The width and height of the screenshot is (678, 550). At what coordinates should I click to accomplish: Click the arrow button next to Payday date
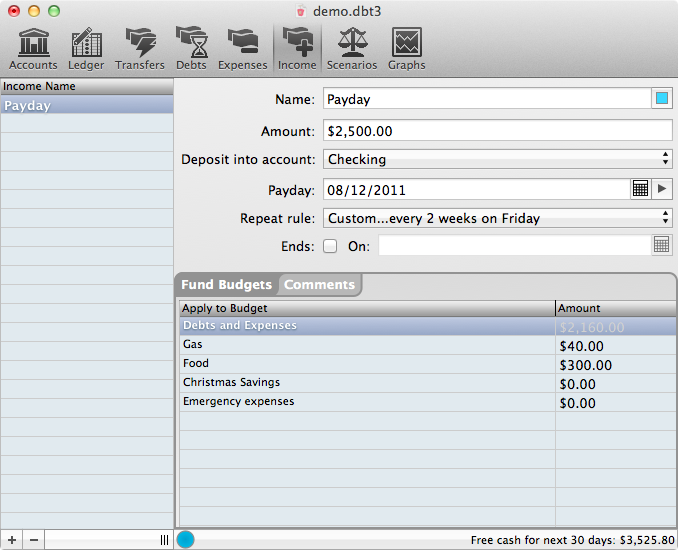click(x=662, y=189)
